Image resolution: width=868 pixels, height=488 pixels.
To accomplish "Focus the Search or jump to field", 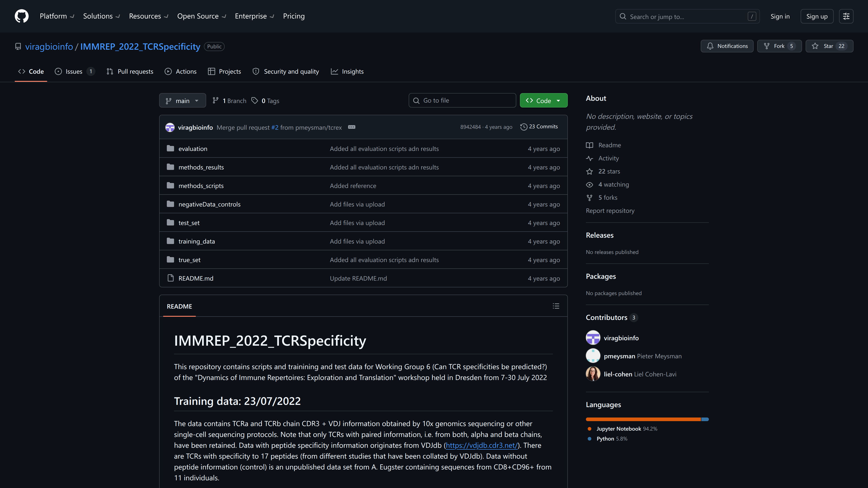I will [687, 16].
